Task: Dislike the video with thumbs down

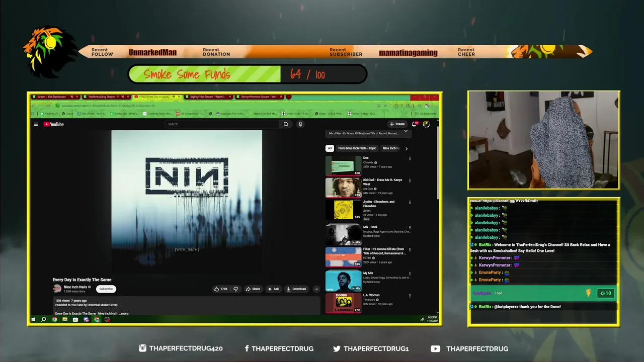Action: [x=235, y=289]
